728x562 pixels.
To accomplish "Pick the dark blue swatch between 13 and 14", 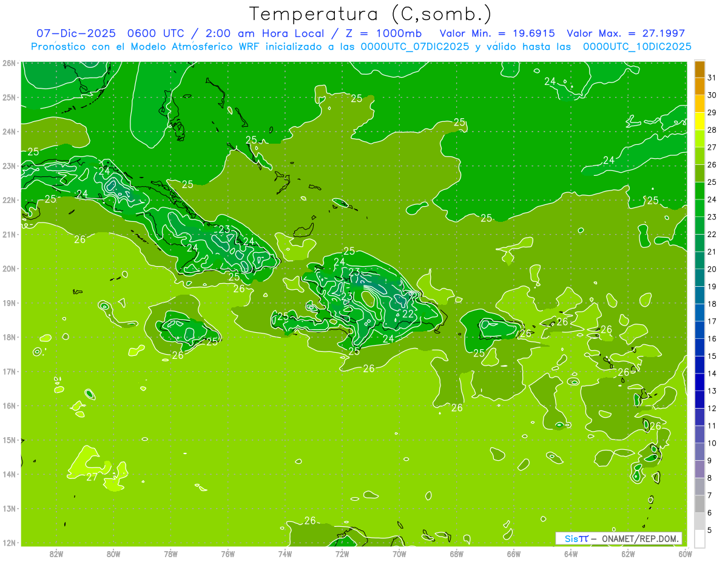I will [699, 382].
